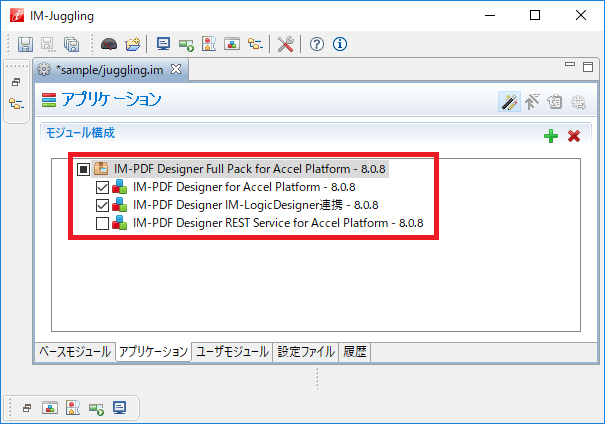Open project folder icon in toolbar
This screenshot has width=605, height=424.
coord(133,44)
